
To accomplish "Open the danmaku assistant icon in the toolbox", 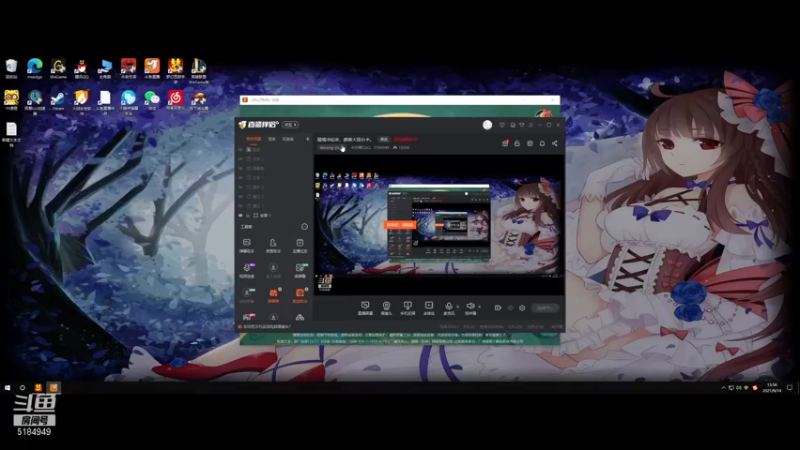I will coord(247,245).
